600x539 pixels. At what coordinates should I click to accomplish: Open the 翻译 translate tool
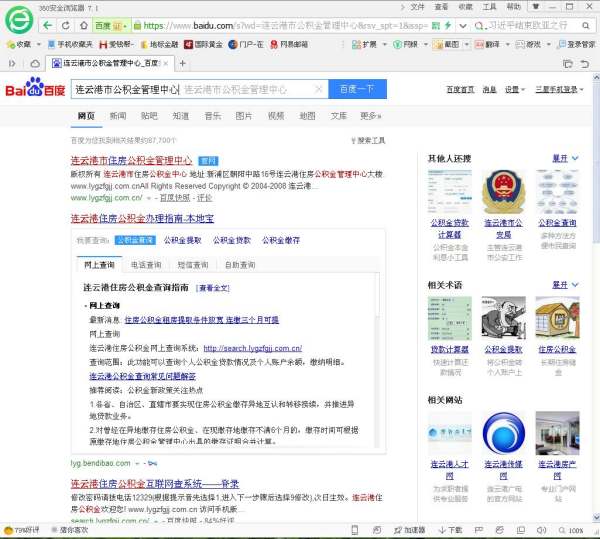[x=488, y=44]
